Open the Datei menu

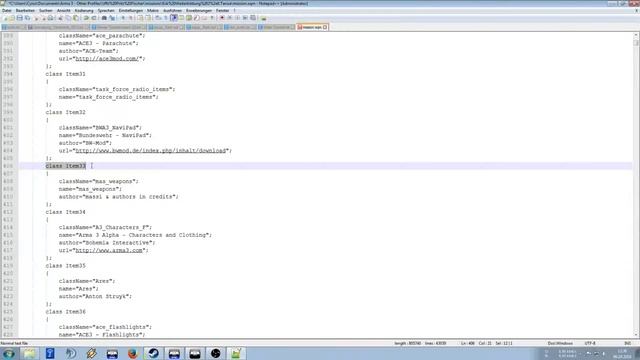(7, 11)
